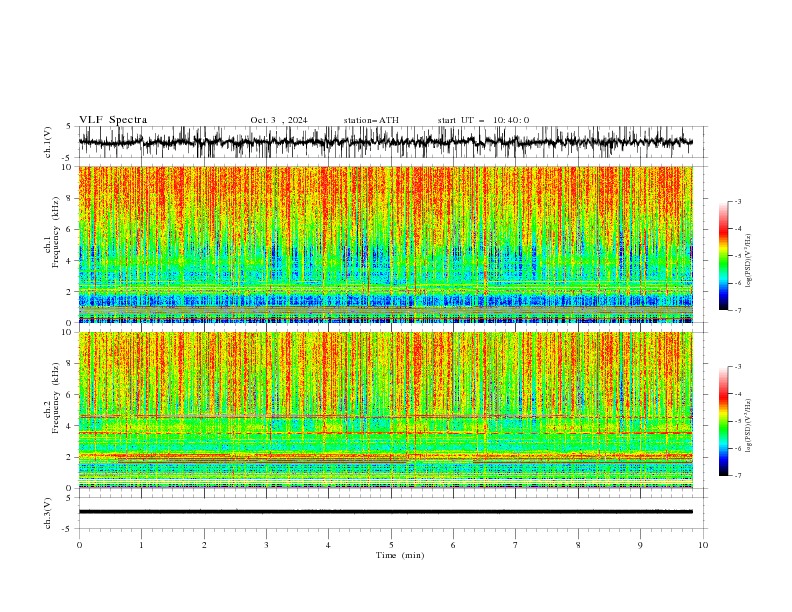The height and width of the screenshot is (612, 792).
Task: Click the 'ch.3(V)' waveform axis label
Action: (48, 513)
